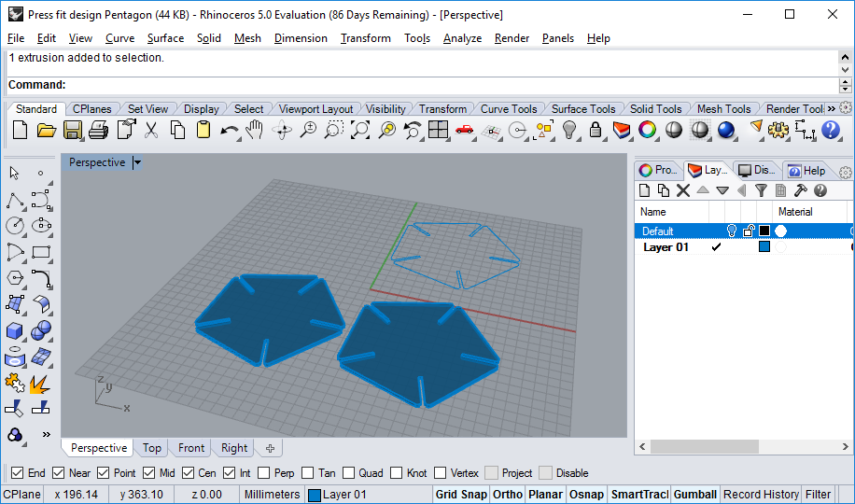The height and width of the screenshot is (504, 855).
Task: Click the blue Render sphere icon
Action: click(x=726, y=131)
